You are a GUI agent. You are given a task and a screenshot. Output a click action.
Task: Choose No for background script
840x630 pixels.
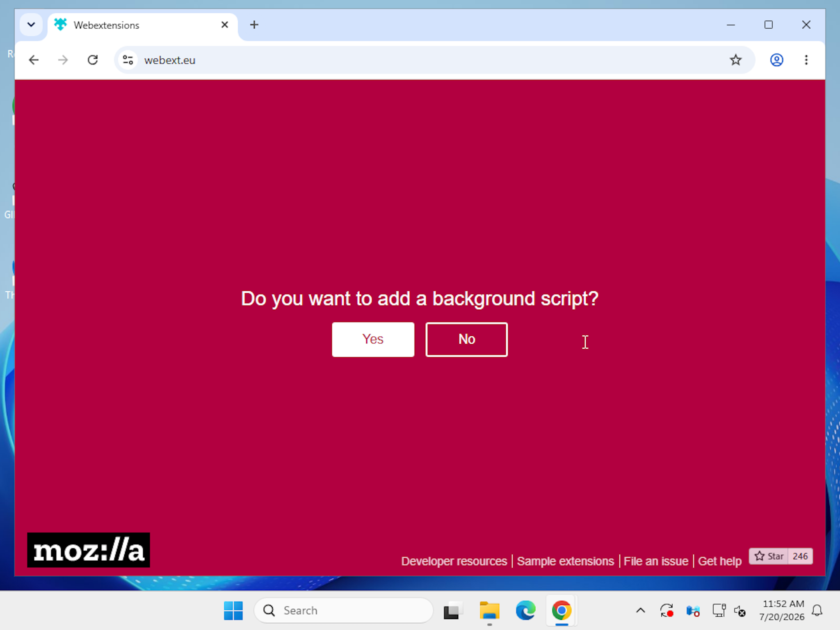466,339
